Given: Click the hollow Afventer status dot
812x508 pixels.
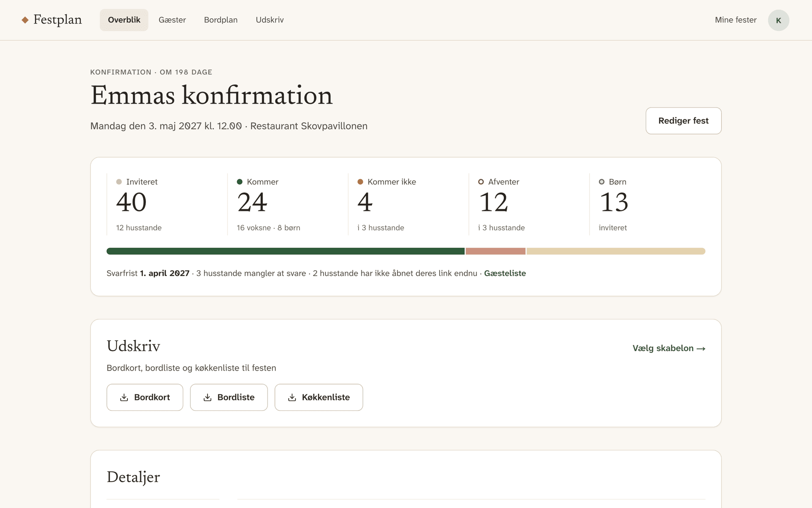Looking at the screenshot, I should click(x=481, y=182).
